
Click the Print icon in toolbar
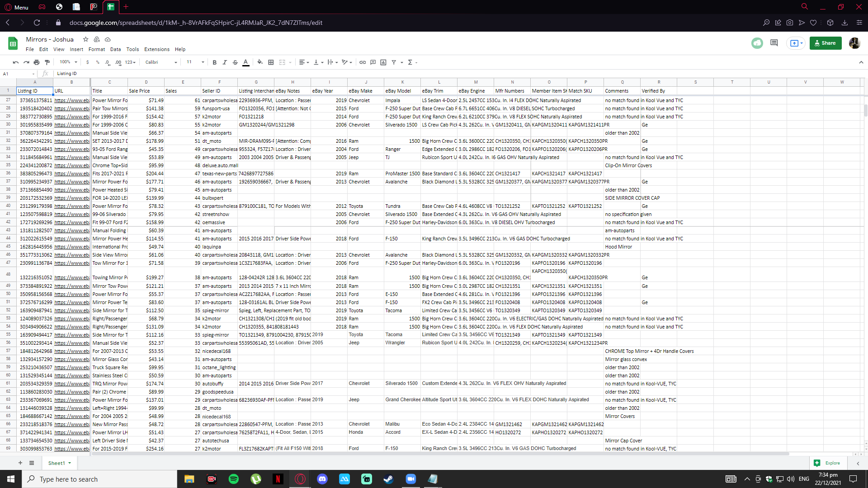(37, 62)
